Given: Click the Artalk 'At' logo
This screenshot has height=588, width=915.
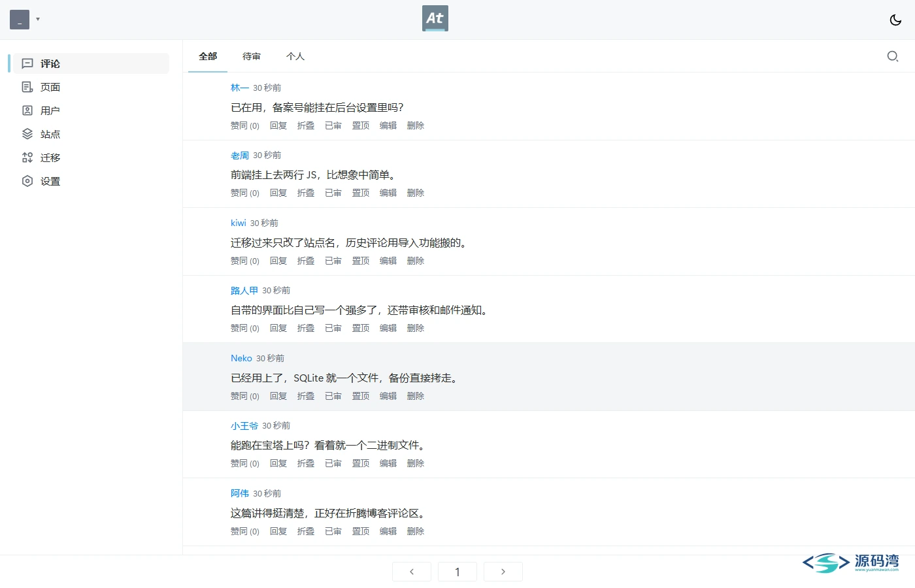Looking at the screenshot, I should 435,18.
